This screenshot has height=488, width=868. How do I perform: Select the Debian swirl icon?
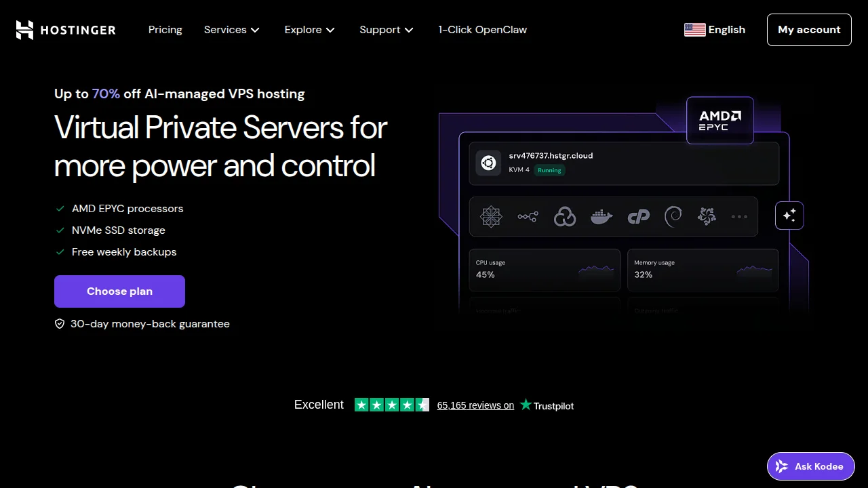click(x=673, y=216)
